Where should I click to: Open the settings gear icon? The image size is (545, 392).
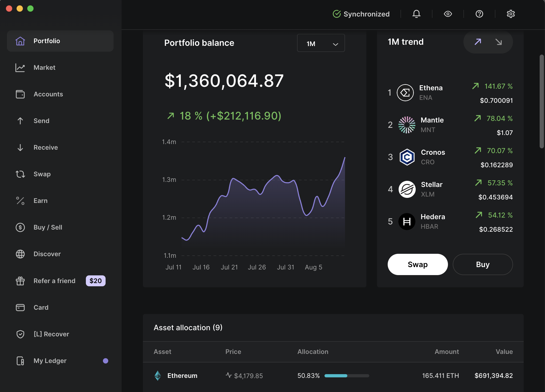point(511,14)
